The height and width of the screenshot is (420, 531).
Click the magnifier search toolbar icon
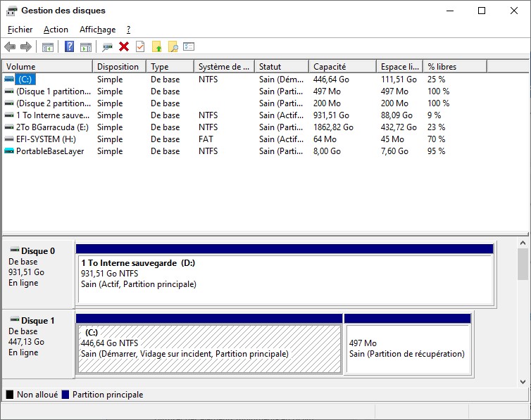173,47
